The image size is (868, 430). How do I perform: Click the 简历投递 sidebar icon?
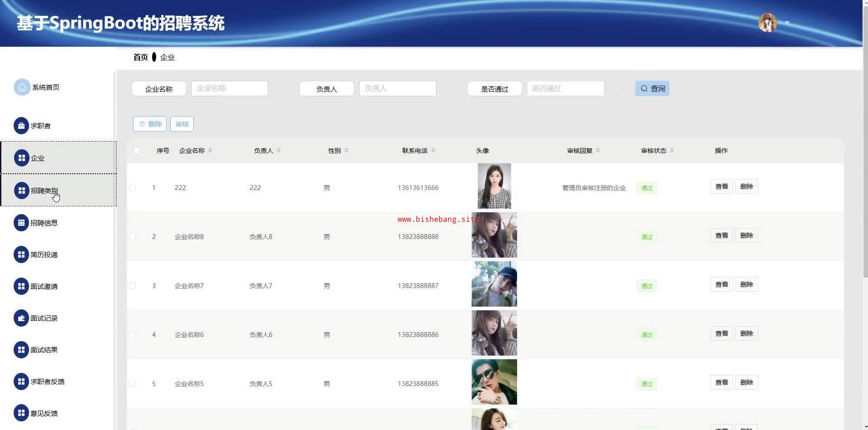tap(21, 254)
